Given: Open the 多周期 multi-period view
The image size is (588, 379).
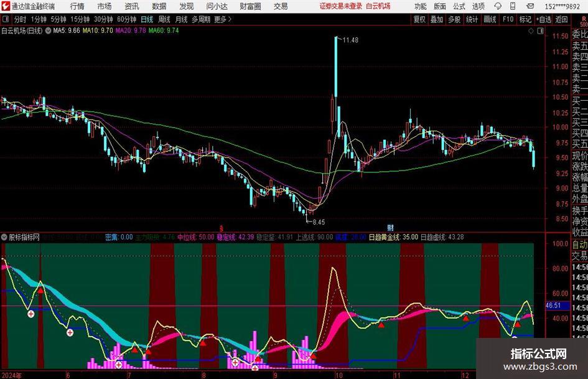Looking at the screenshot, I should [x=201, y=19].
